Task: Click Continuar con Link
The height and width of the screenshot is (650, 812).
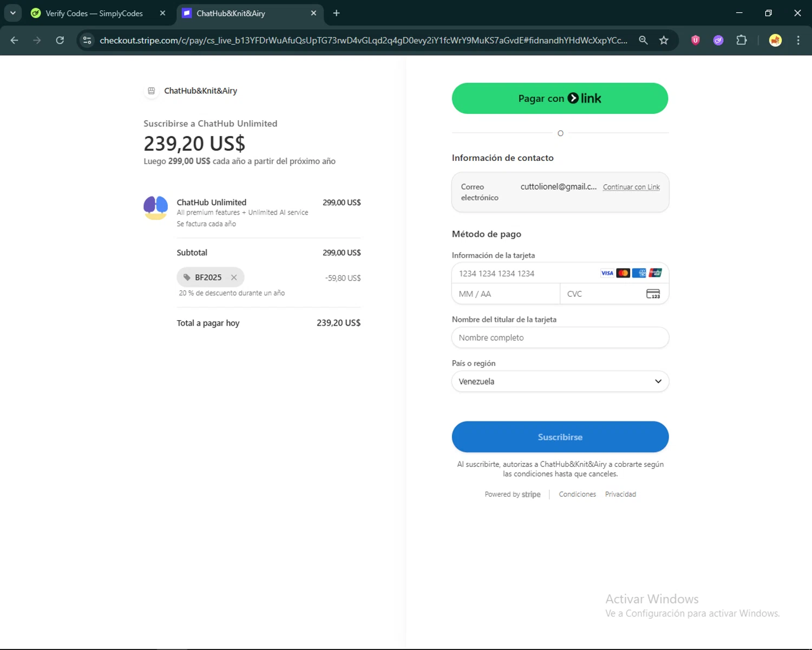Action: 631,187
